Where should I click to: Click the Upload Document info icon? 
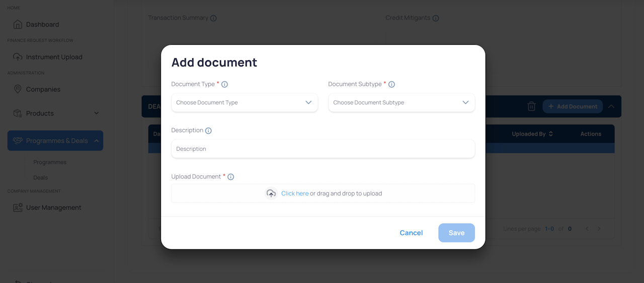(x=231, y=177)
